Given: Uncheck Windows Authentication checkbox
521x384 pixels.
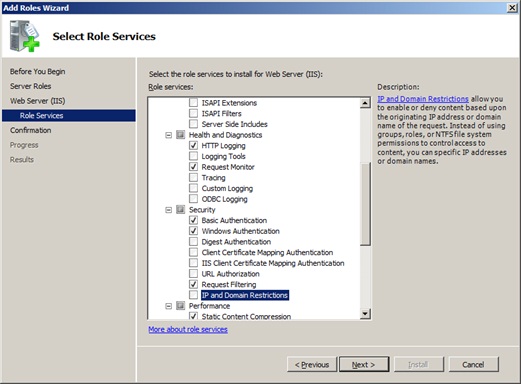Looking at the screenshot, I should click(193, 231).
